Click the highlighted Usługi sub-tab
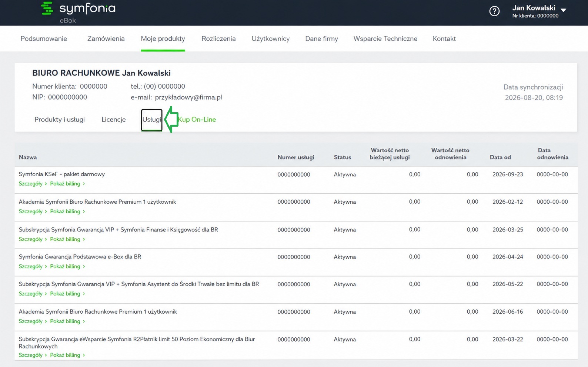Screen dimensions: 588x367 [x=152, y=120]
